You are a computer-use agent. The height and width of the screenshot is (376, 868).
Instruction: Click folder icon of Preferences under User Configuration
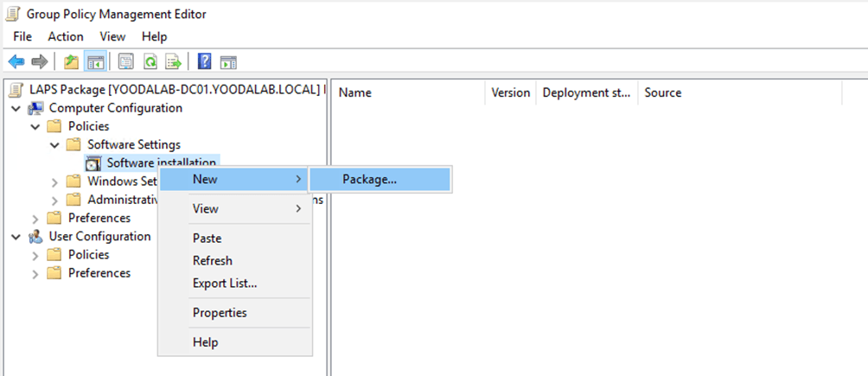click(54, 273)
